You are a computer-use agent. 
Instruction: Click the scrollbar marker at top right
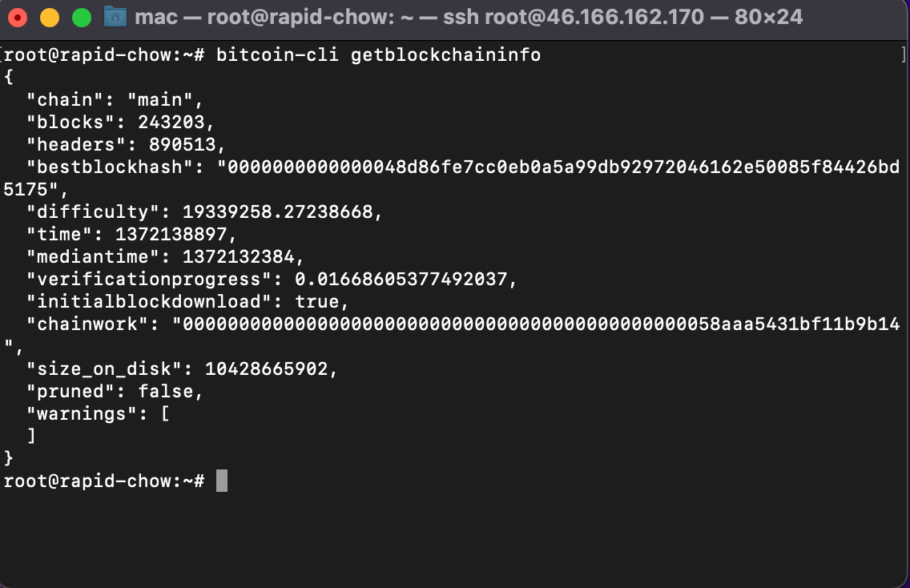(x=904, y=54)
